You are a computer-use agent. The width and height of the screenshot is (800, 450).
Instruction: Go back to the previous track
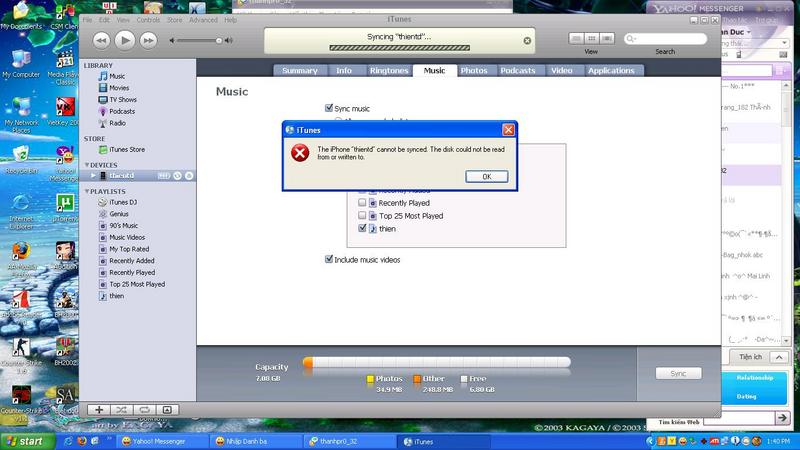101,40
